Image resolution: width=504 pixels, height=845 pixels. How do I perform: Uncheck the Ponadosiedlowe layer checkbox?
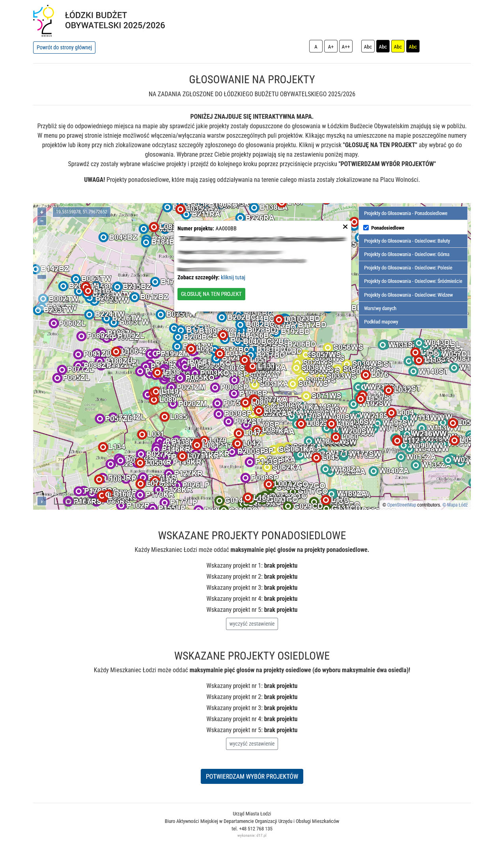click(366, 228)
